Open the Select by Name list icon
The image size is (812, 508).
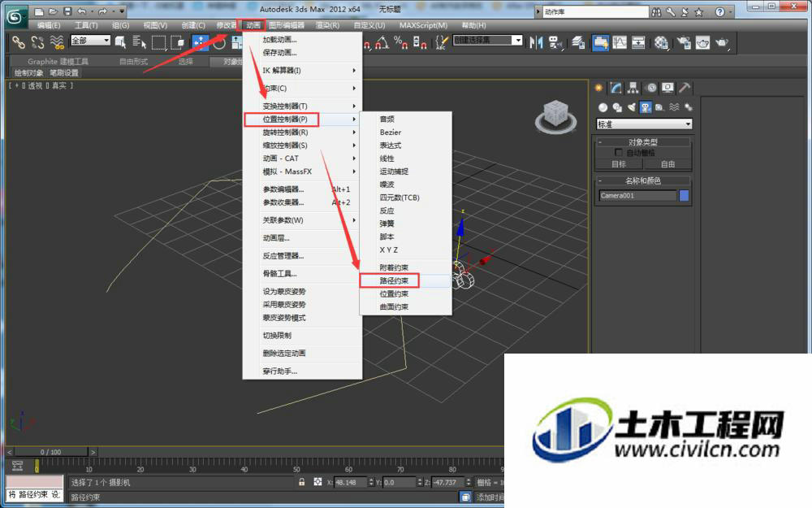(139, 42)
